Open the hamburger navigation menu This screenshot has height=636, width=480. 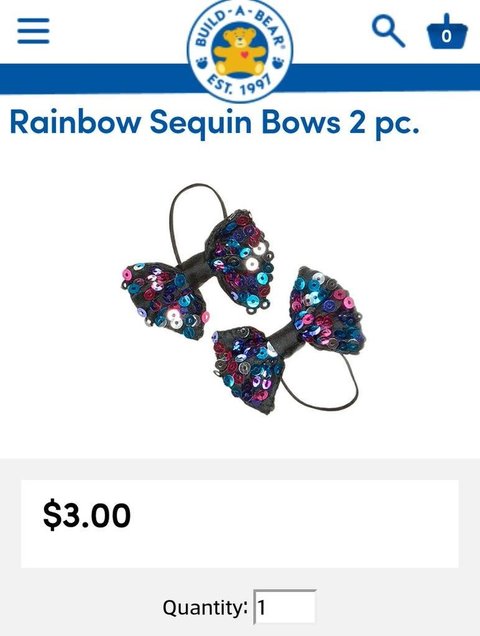33,31
